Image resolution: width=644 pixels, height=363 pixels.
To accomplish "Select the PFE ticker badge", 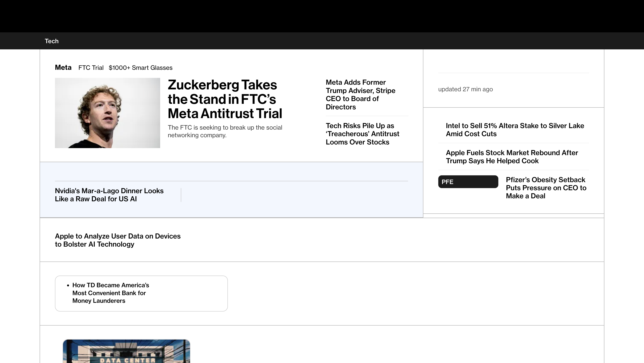I will point(468,182).
